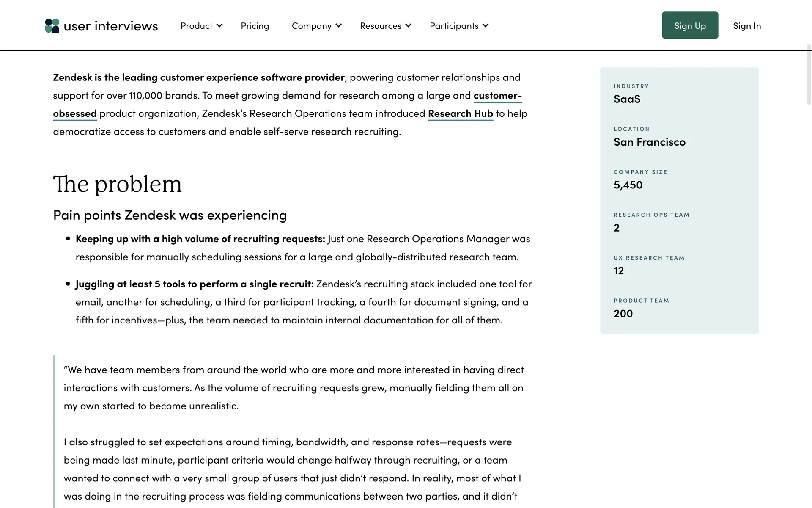Click the page's vertical scrollbar
812x508 pixels.
tap(809, 75)
